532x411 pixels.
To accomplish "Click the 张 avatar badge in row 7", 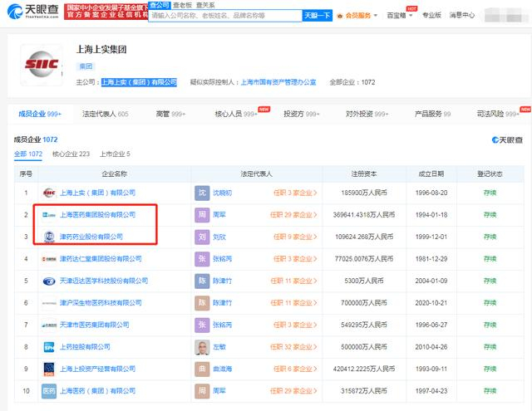I will [x=202, y=325].
